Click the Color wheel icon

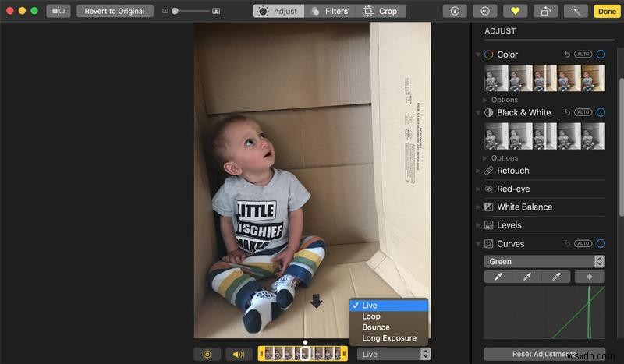489,55
